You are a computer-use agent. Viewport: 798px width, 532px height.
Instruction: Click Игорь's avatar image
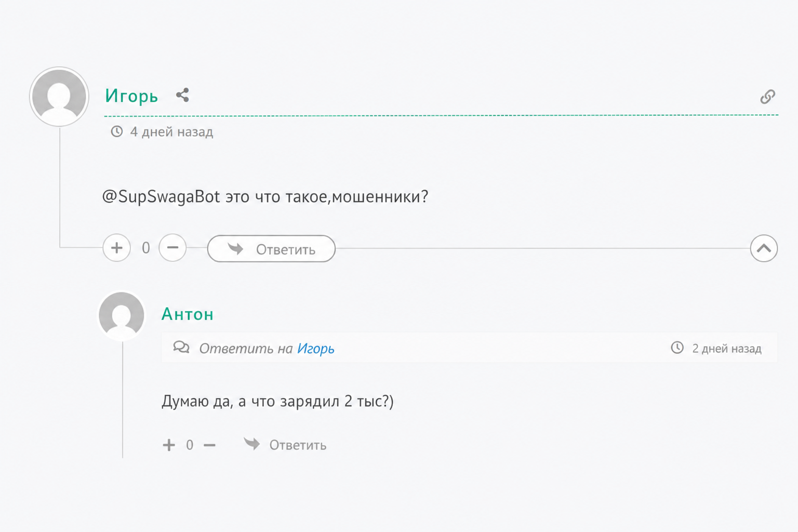(x=59, y=97)
